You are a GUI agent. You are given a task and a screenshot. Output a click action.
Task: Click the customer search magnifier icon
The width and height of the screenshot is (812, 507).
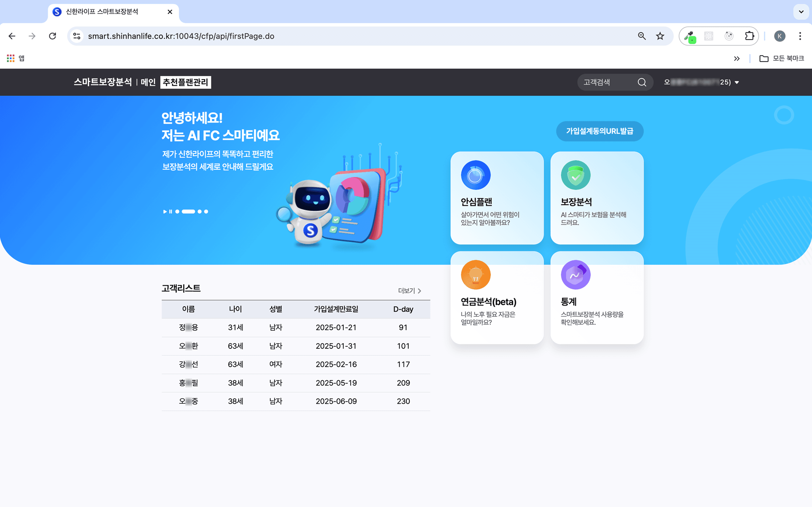click(x=642, y=82)
